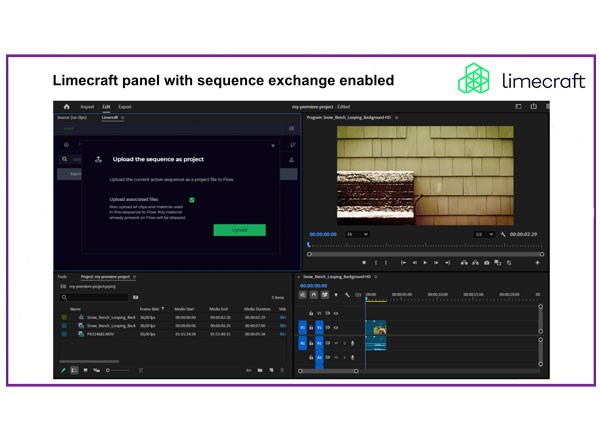Viewport: 600px width, 440px height.
Task: Toggle Snap in Timeline magnet icon
Action: pos(314,295)
